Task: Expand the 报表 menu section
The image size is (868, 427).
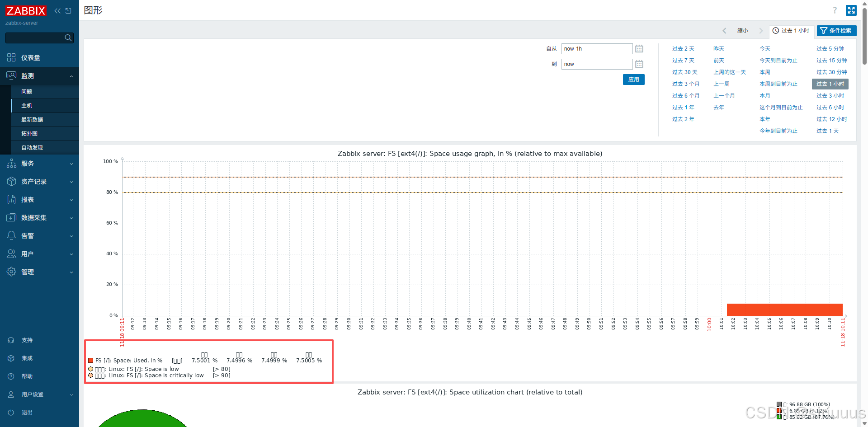Action: [71, 200]
